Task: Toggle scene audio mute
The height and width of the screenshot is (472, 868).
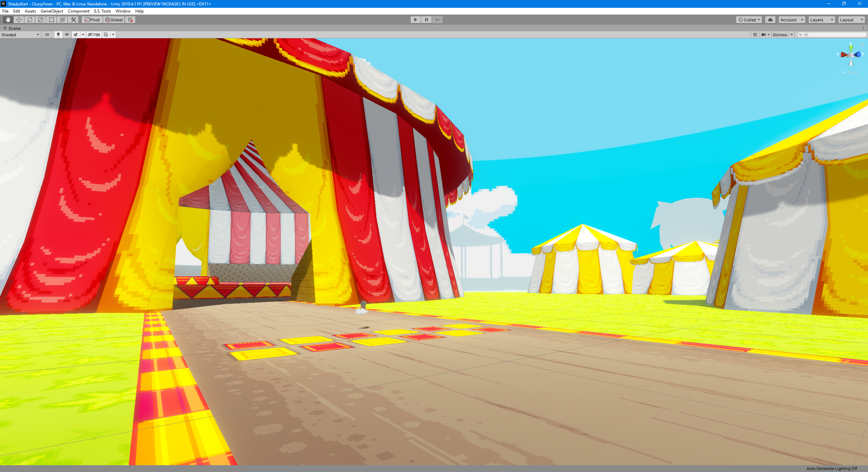Action: click(67, 35)
